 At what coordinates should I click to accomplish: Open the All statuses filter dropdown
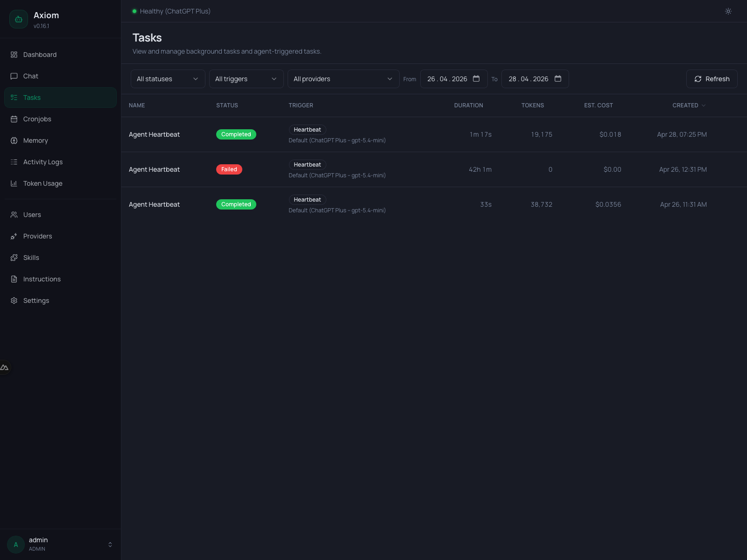[167, 79]
